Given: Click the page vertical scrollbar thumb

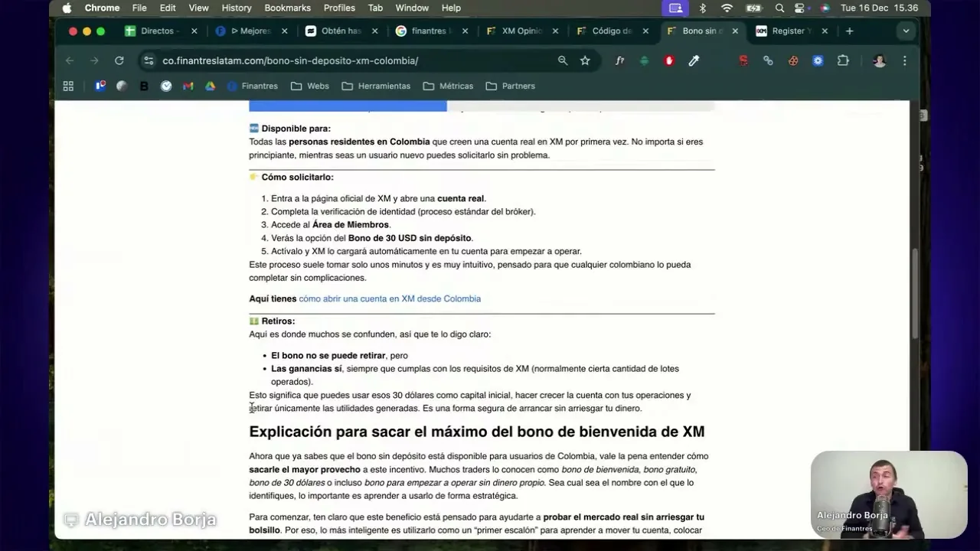Looking at the screenshot, I should point(915,295).
